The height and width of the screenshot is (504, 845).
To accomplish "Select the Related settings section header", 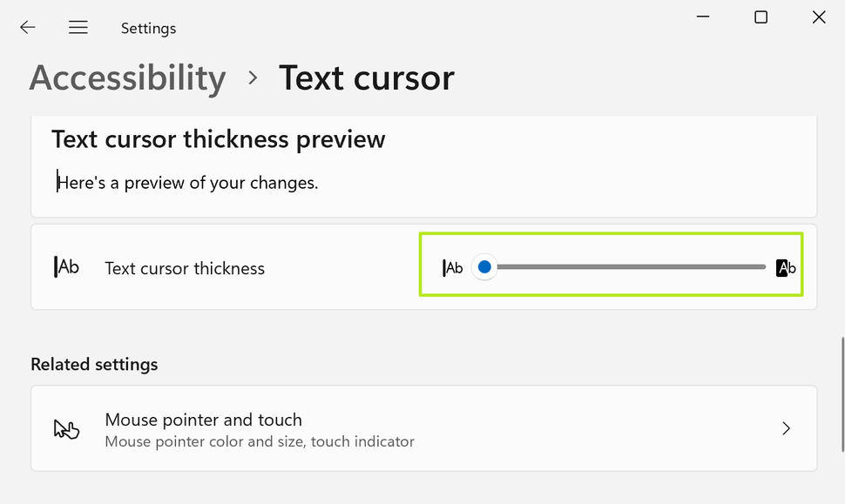I will [x=94, y=364].
